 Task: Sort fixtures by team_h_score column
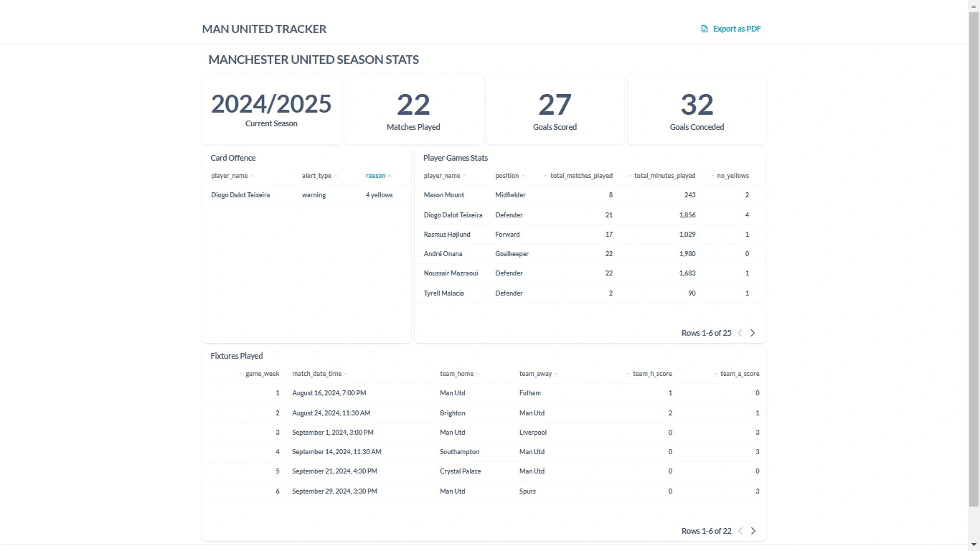tap(649, 374)
